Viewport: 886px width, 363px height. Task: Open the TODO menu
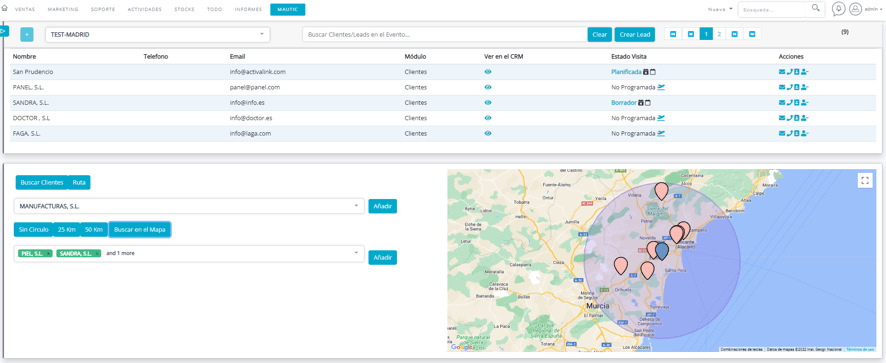pyautogui.click(x=215, y=10)
